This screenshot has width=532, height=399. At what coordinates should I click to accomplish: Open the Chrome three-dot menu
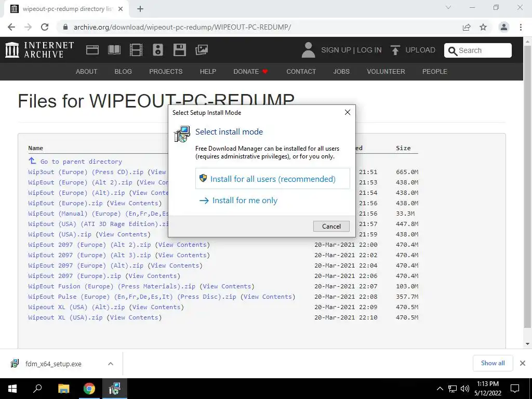coord(521,27)
